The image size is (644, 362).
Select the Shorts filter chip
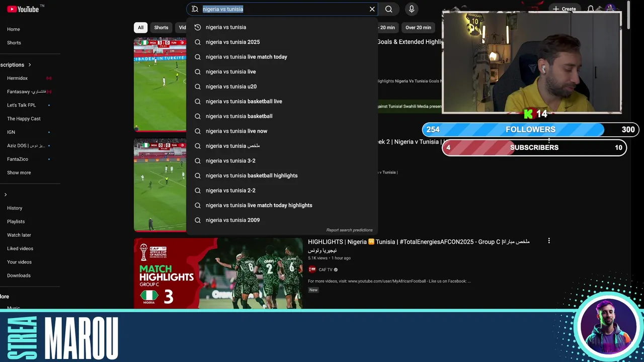[x=161, y=28]
